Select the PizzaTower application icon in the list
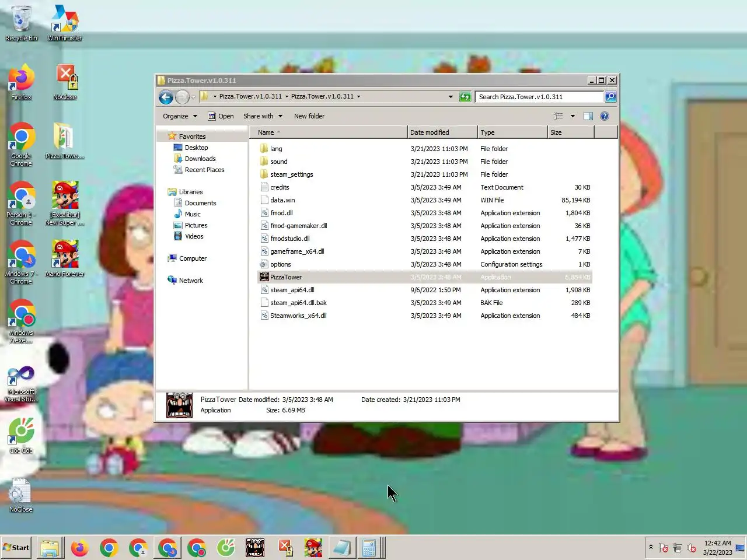The height and width of the screenshot is (560, 747). tap(264, 277)
